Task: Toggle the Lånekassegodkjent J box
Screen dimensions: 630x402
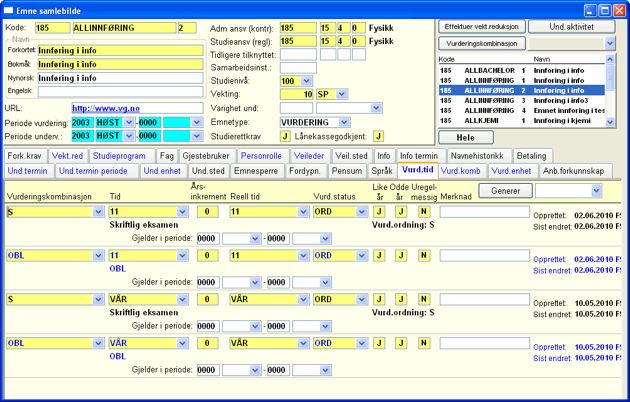Action: tap(378, 136)
